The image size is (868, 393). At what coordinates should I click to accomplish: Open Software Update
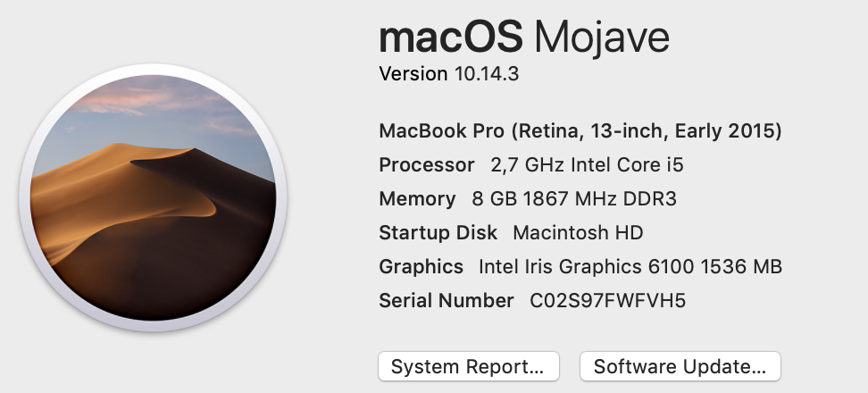tap(680, 366)
